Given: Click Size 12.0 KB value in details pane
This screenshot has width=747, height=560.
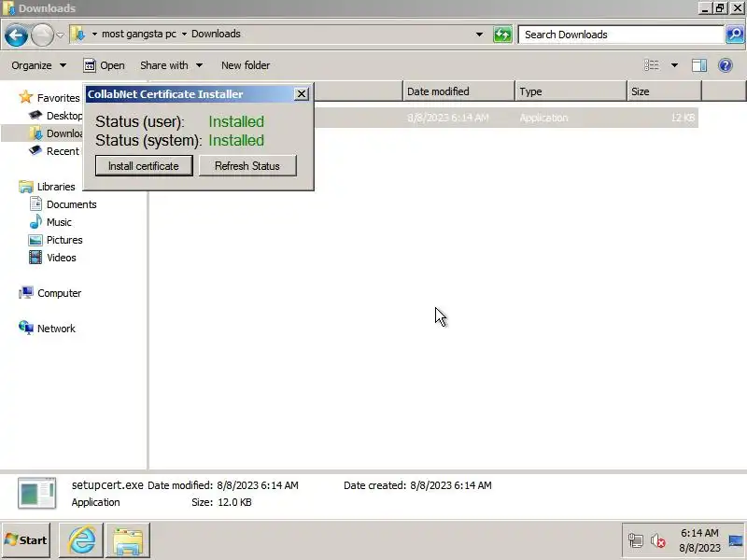Looking at the screenshot, I should 234,502.
